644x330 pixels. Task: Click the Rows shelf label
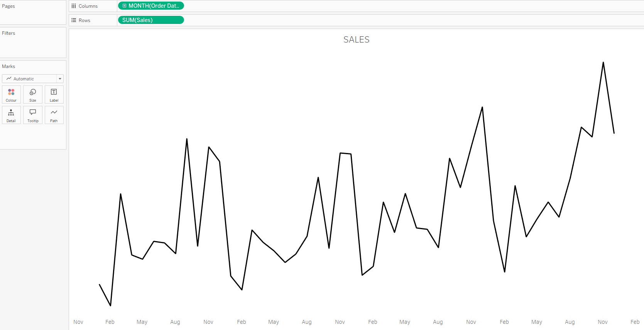coord(85,20)
